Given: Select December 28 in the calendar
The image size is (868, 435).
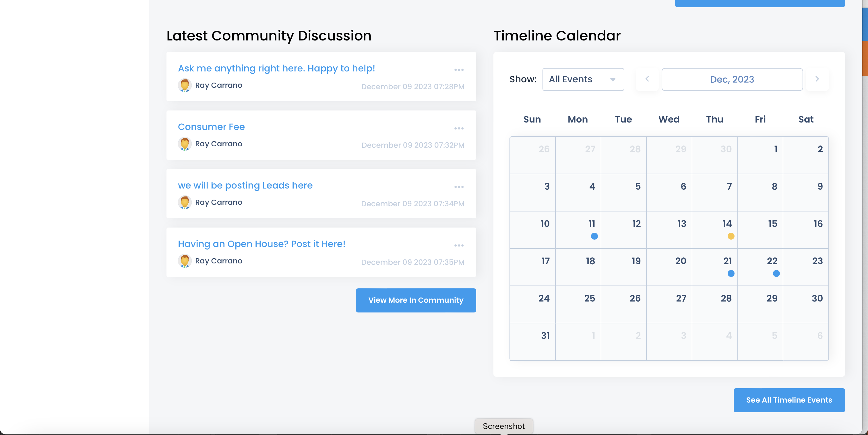Looking at the screenshot, I should (715, 305).
